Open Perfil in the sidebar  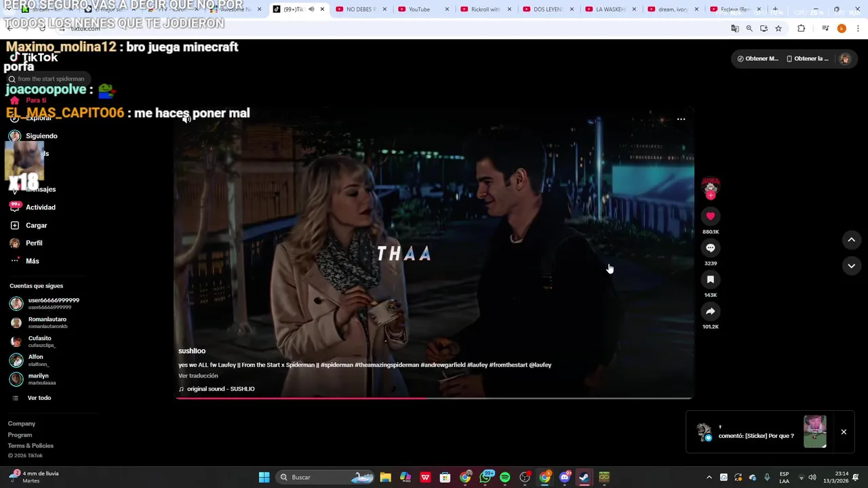tap(26, 243)
